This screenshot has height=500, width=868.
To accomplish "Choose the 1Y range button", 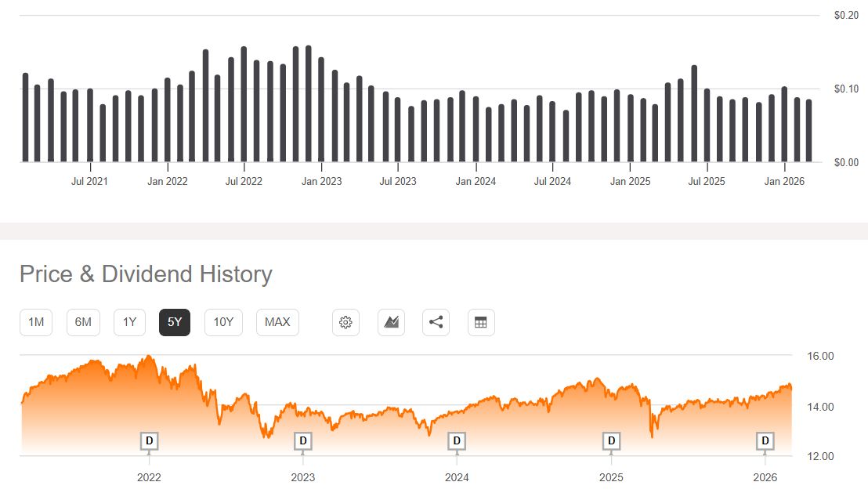I will click(129, 322).
